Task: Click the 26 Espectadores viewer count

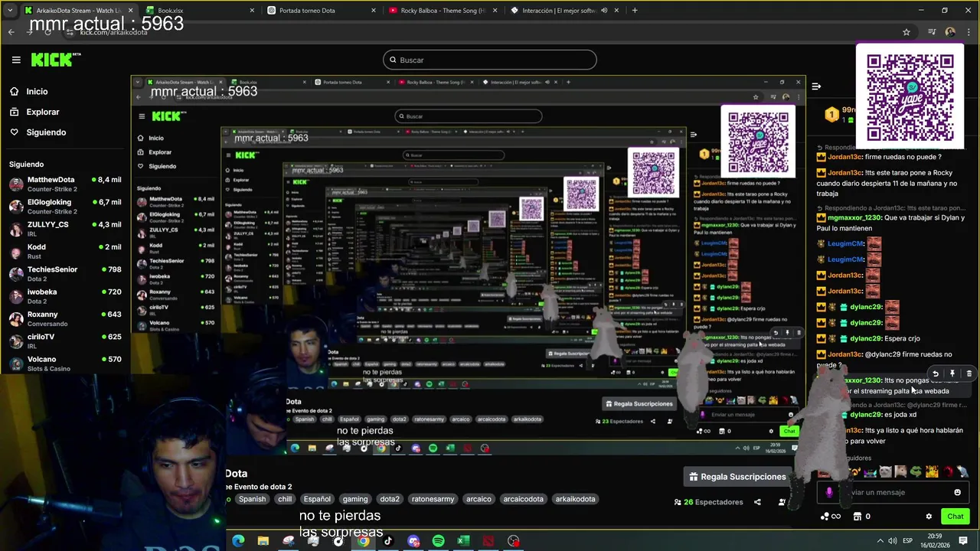Action: (x=708, y=502)
